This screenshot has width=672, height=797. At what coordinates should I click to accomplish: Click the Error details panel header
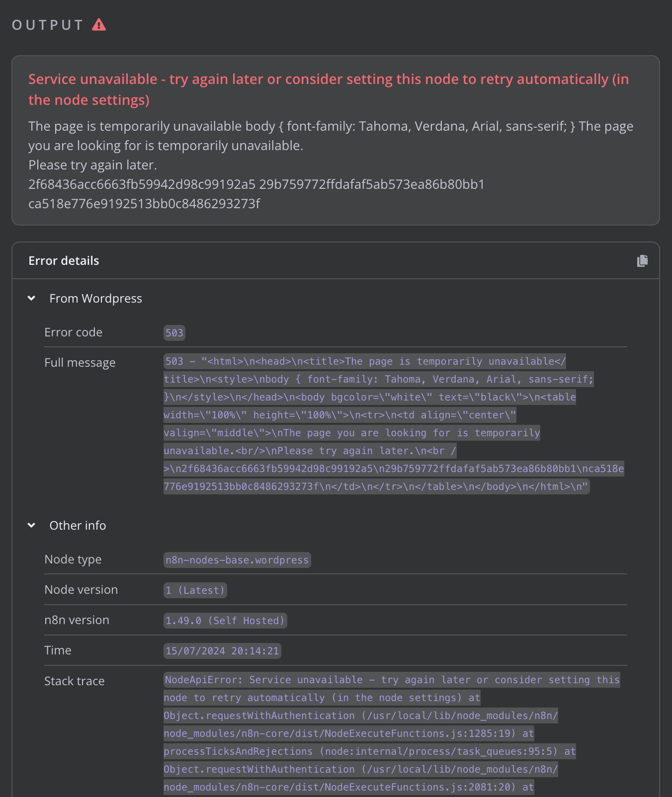coord(64,260)
